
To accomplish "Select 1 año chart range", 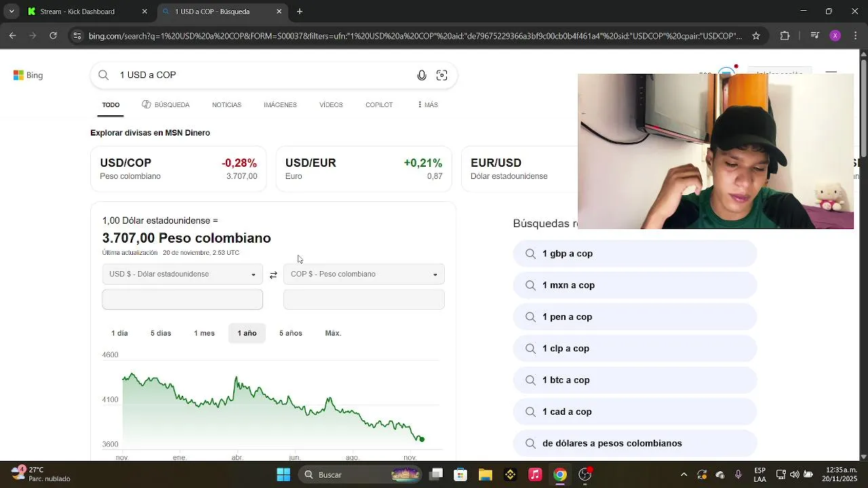I will point(247,333).
